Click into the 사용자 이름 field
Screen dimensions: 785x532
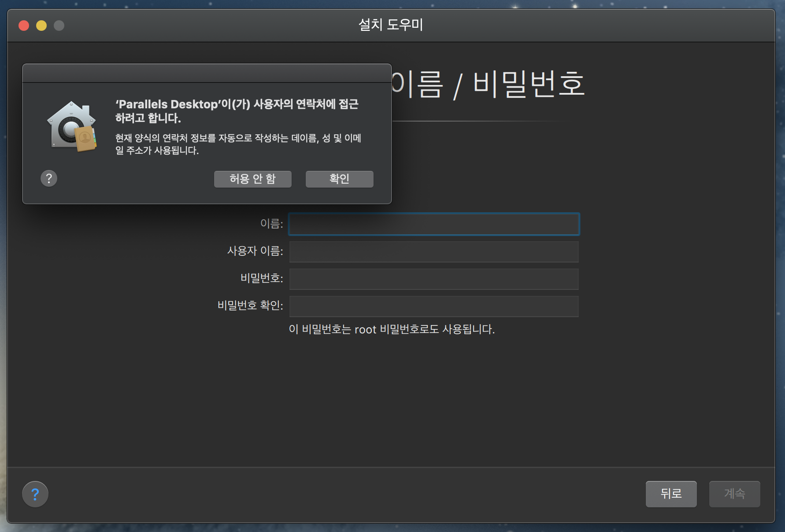pyautogui.click(x=434, y=252)
